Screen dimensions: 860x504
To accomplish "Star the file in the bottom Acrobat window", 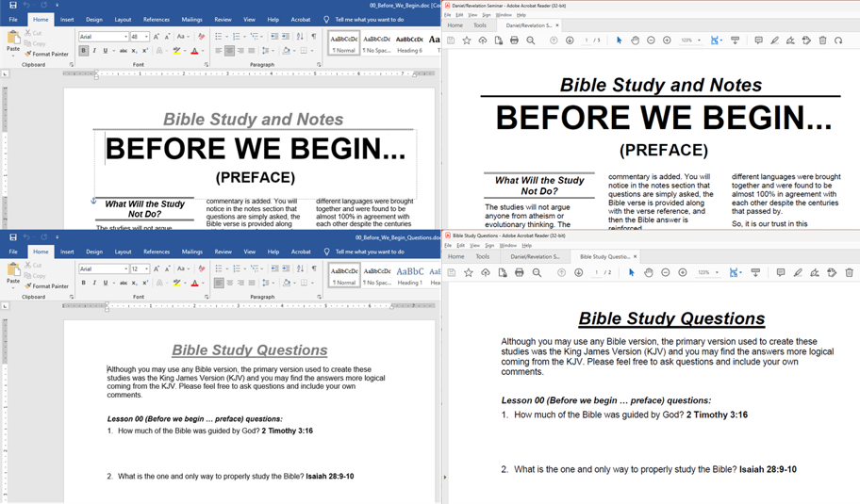I will (x=469, y=273).
